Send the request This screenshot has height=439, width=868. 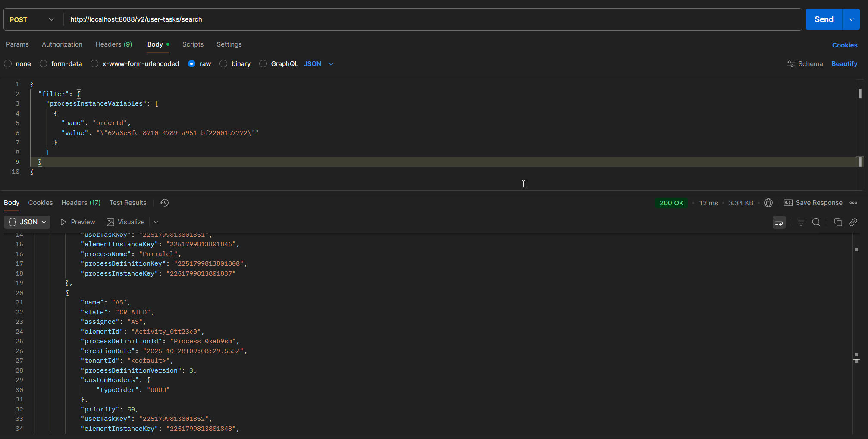[x=824, y=19]
